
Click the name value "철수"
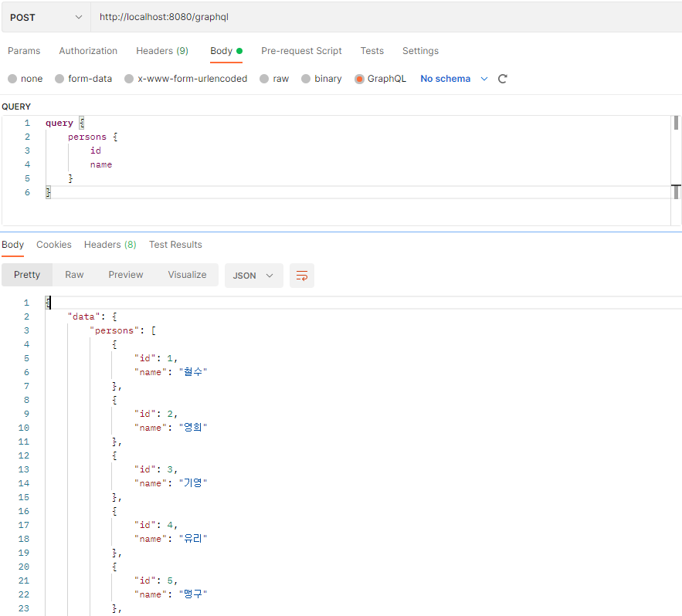click(x=193, y=372)
